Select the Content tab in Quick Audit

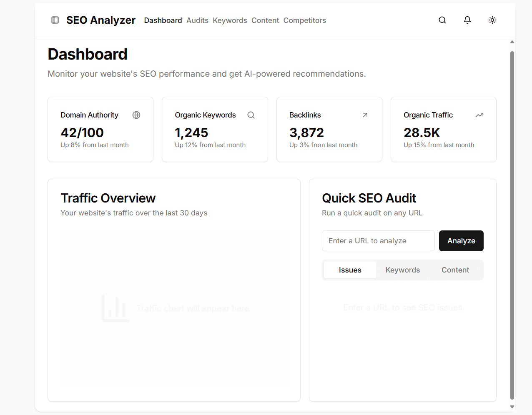455,270
